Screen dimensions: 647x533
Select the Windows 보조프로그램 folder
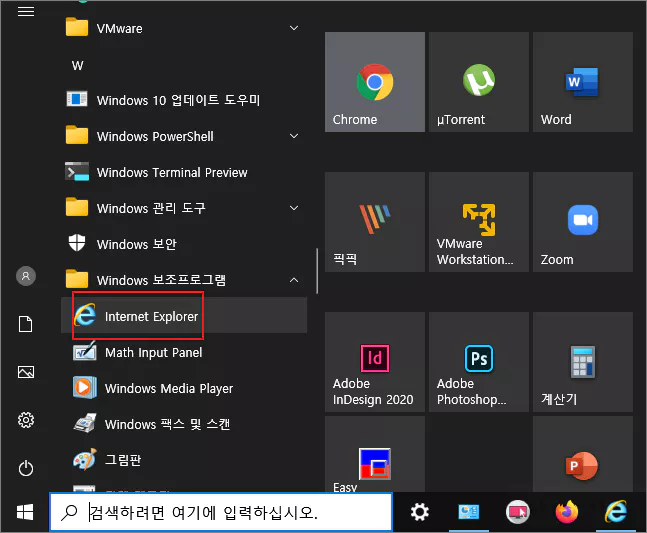[184, 280]
